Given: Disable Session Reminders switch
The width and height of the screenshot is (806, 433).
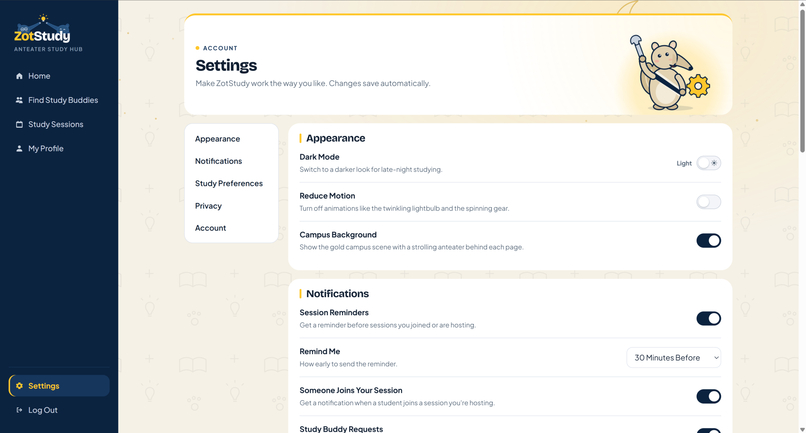Looking at the screenshot, I should point(708,319).
